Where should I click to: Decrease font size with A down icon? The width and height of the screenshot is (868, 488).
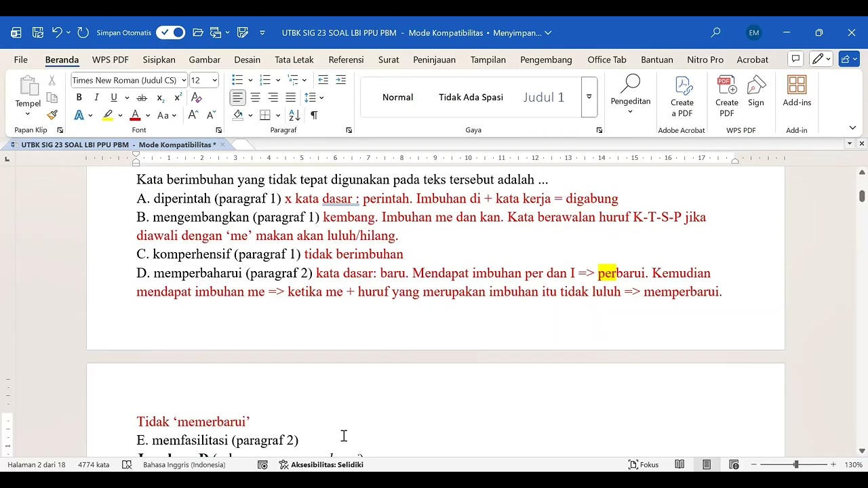[211, 115]
